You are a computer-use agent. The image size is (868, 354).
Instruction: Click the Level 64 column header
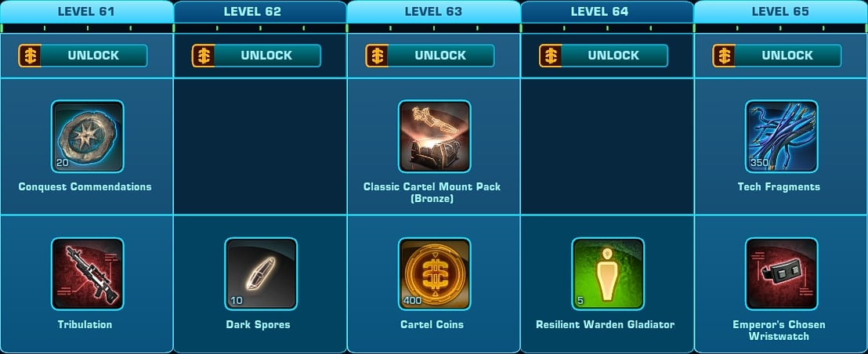point(607,12)
